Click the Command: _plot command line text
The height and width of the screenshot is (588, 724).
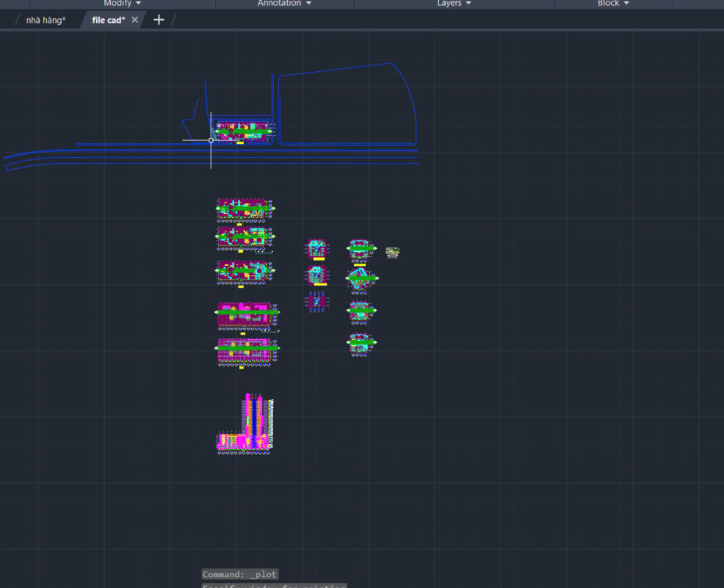click(x=239, y=574)
